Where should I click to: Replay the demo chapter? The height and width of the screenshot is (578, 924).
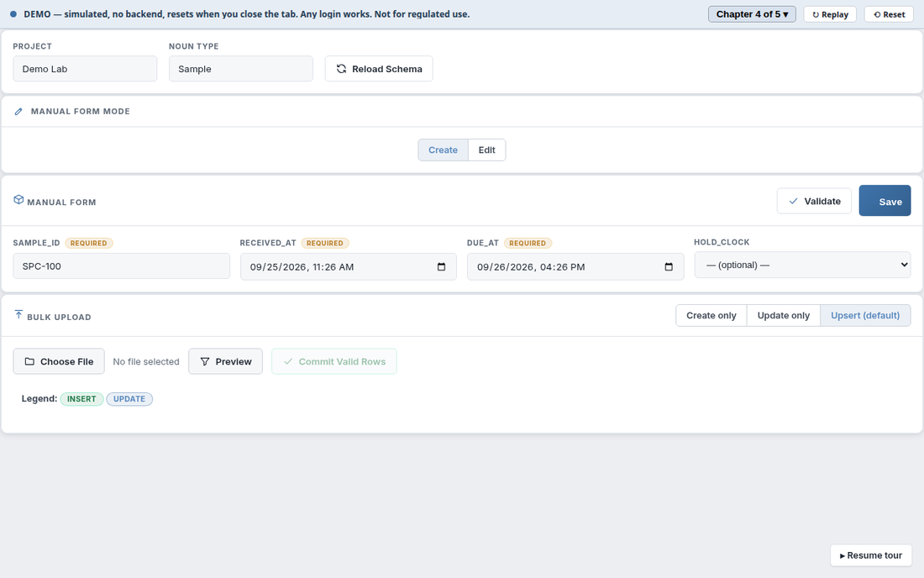tap(830, 14)
